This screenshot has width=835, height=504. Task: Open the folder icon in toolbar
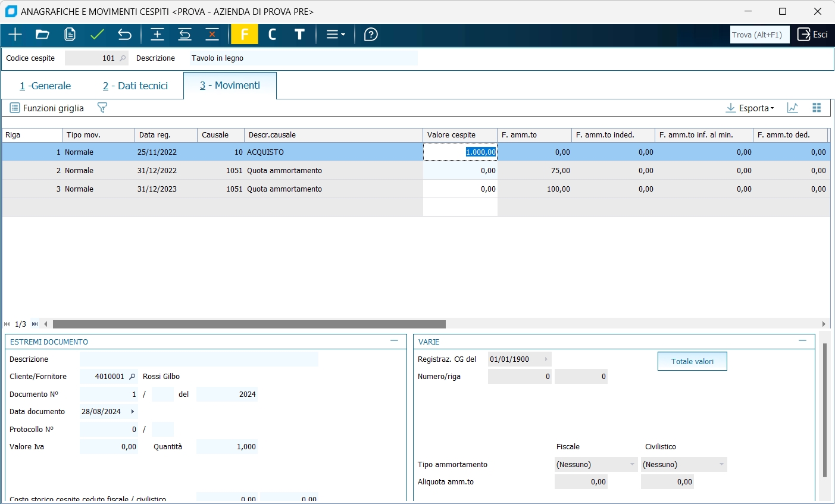[x=42, y=35]
